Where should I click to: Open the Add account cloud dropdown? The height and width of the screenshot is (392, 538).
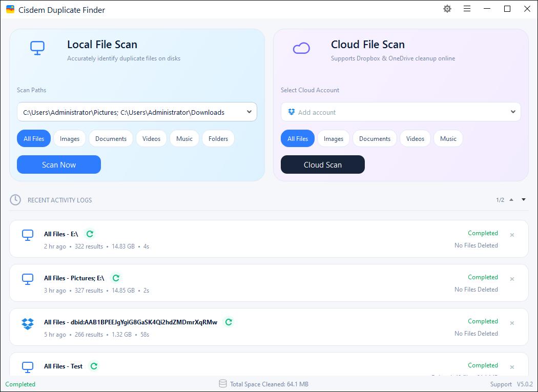tap(513, 112)
